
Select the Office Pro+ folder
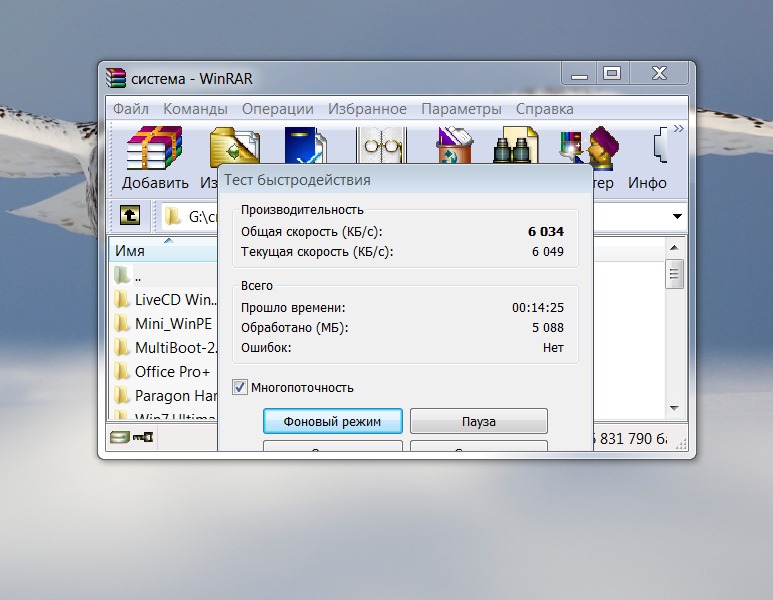[162, 372]
